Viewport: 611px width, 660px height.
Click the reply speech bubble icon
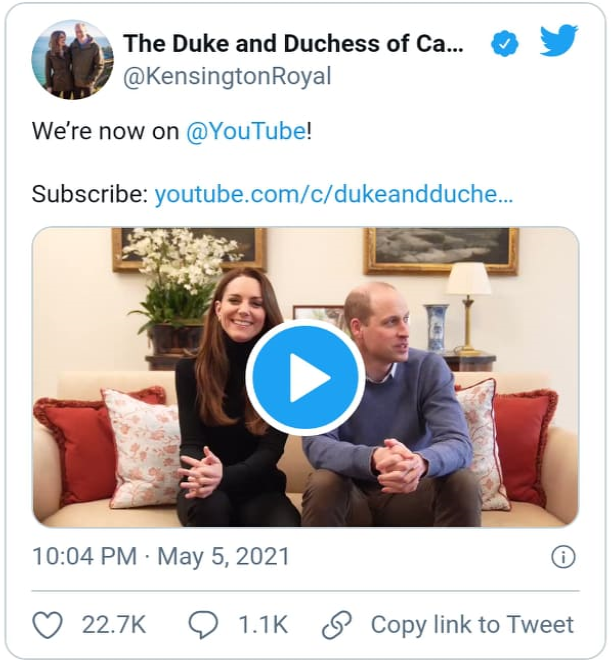[x=203, y=625]
